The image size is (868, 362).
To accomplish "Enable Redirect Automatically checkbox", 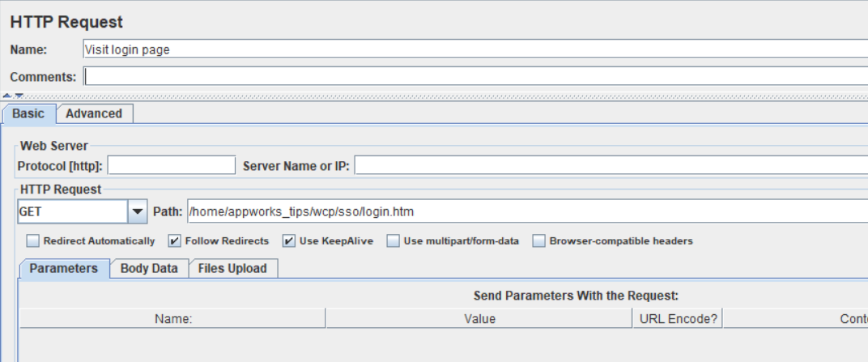I will (33, 241).
